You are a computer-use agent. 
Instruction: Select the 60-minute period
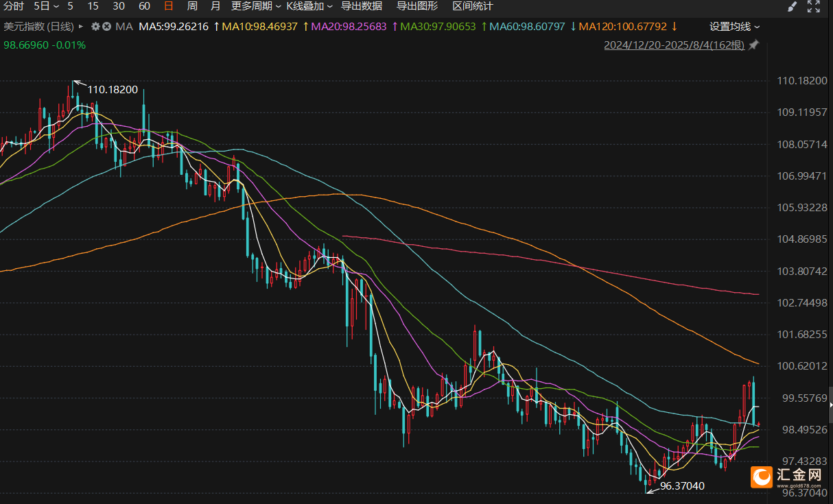pos(144,6)
